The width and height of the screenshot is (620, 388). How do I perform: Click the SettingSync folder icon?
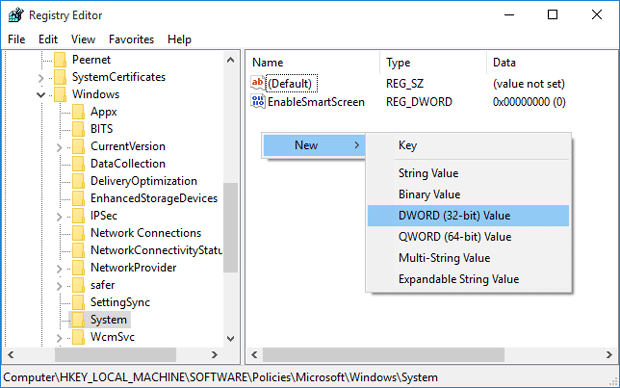point(78,302)
